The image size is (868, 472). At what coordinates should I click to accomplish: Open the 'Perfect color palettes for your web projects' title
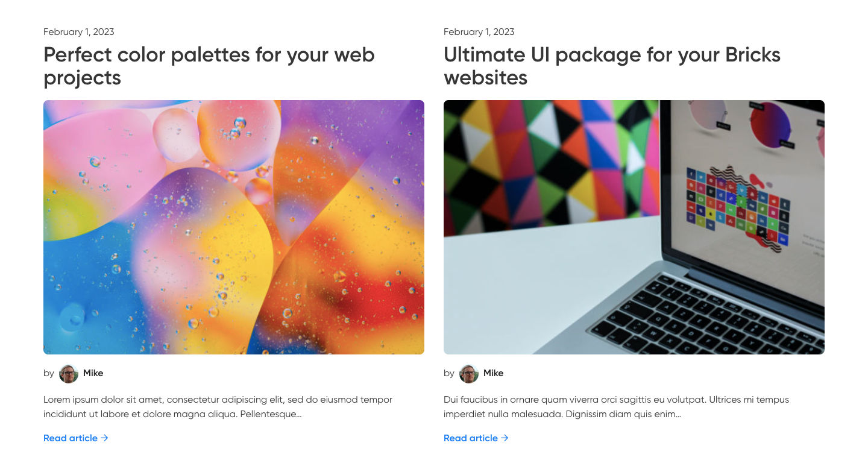(209, 66)
